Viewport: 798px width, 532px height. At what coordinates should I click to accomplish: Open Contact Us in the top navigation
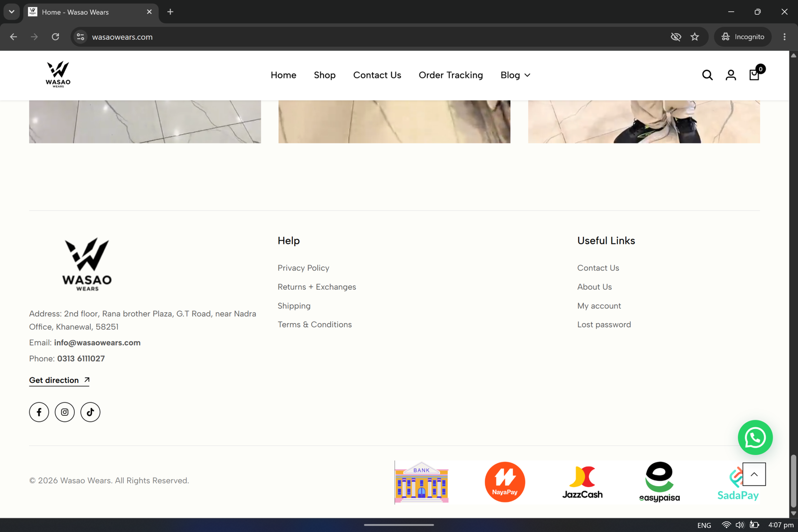pyautogui.click(x=377, y=75)
